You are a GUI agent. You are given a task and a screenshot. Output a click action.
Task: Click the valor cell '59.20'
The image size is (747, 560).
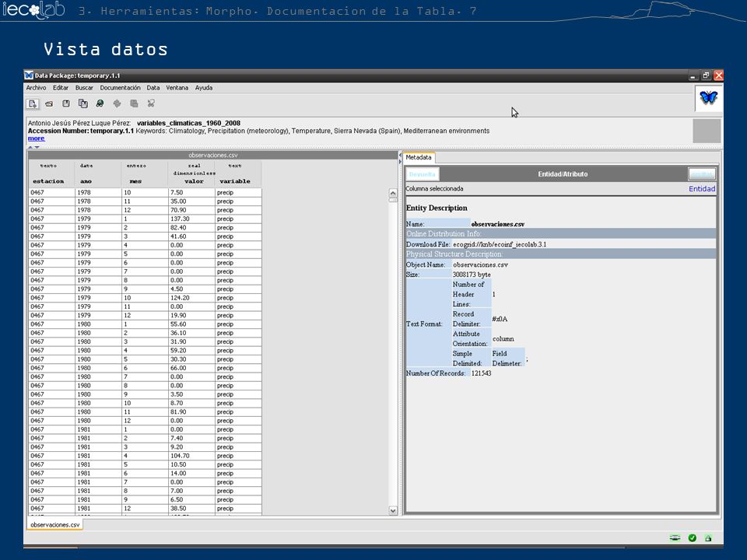(191, 351)
